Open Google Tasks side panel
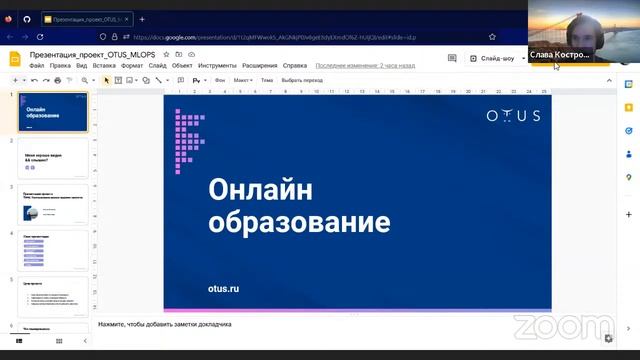 coord(629,131)
